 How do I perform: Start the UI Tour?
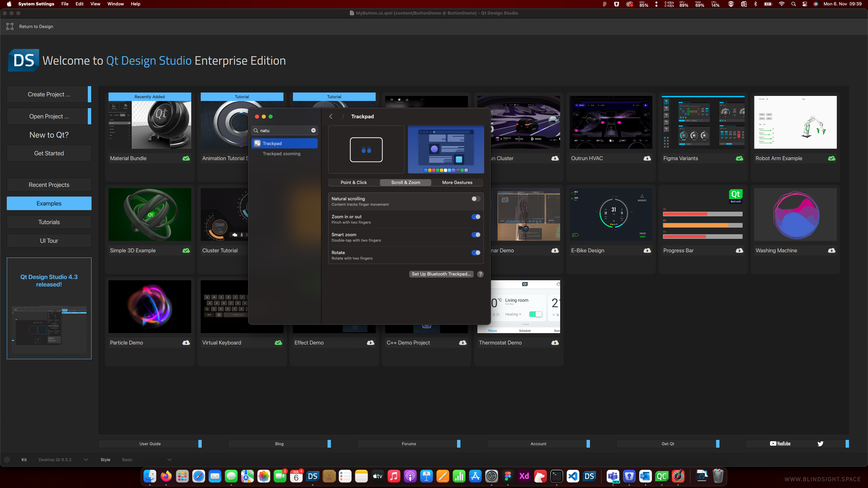49,241
